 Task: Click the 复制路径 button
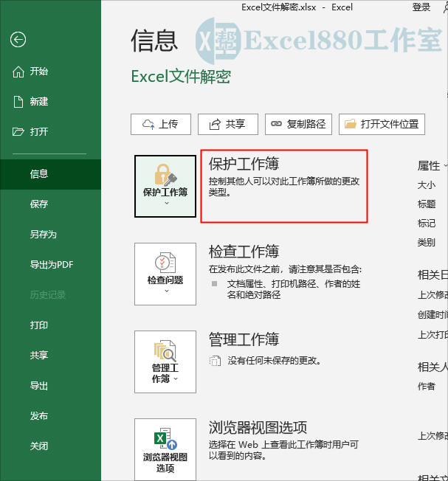(299, 124)
